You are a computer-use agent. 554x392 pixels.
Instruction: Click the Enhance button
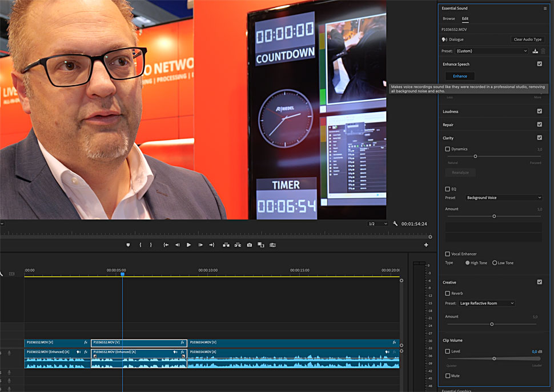(460, 76)
